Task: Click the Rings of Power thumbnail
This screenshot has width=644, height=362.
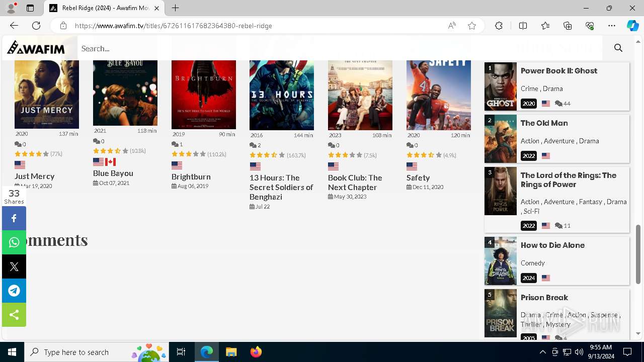Action: (x=501, y=191)
